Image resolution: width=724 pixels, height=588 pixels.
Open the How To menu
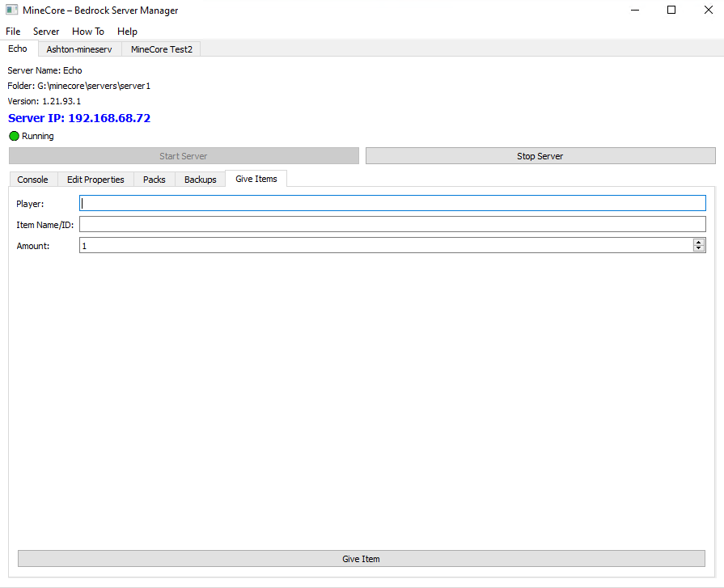point(88,32)
